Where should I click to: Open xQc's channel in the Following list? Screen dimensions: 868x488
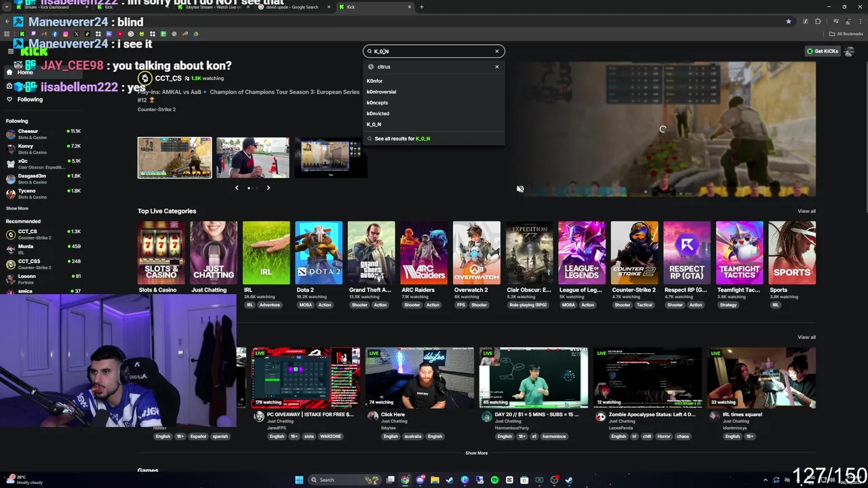[42, 163]
